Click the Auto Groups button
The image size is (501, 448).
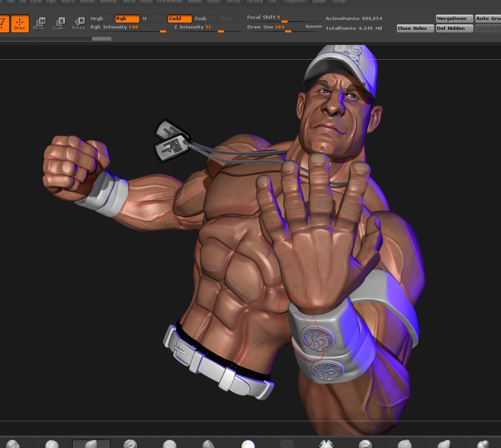tap(488, 19)
